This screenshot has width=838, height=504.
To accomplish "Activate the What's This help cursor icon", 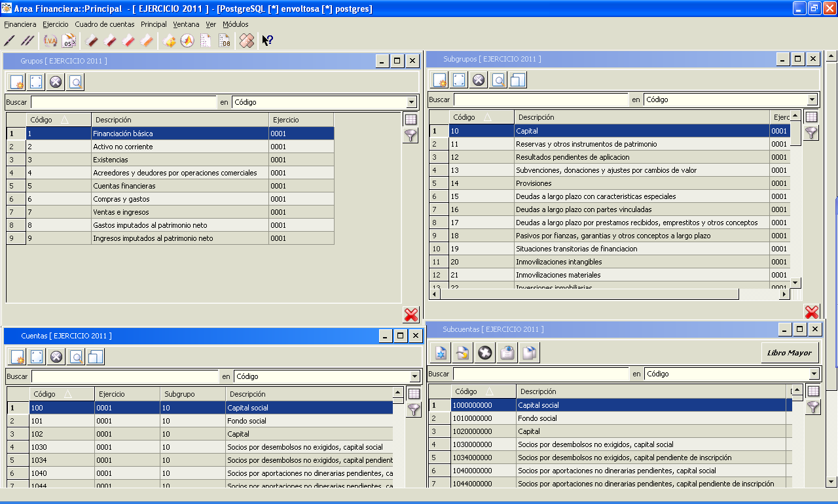I will point(267,41).
